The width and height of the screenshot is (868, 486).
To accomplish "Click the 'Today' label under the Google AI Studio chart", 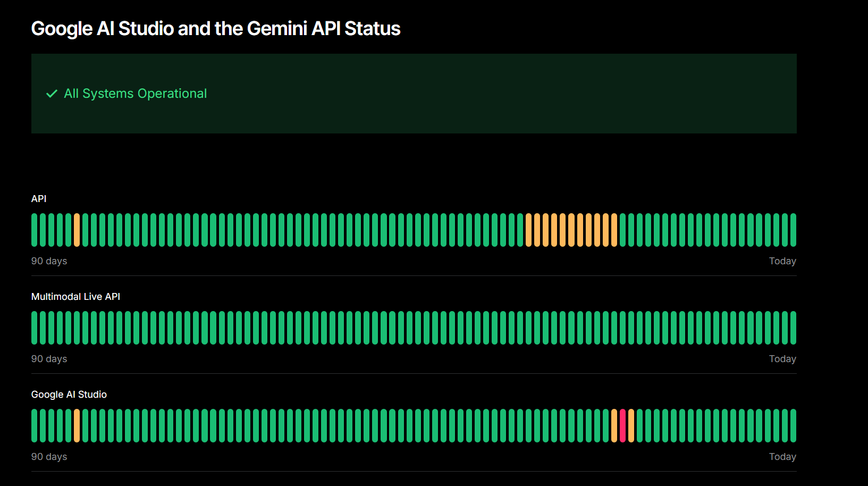I will [782, 456].
